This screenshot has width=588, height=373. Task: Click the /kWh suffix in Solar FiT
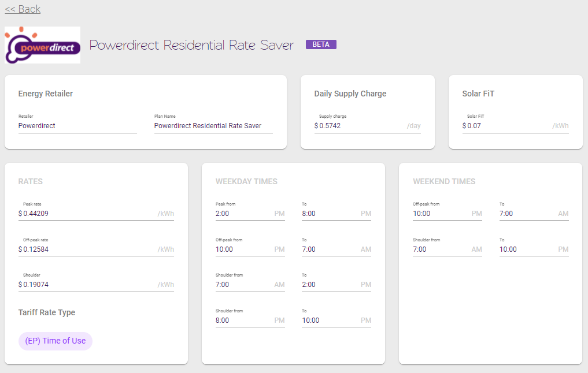coord(560,126)
